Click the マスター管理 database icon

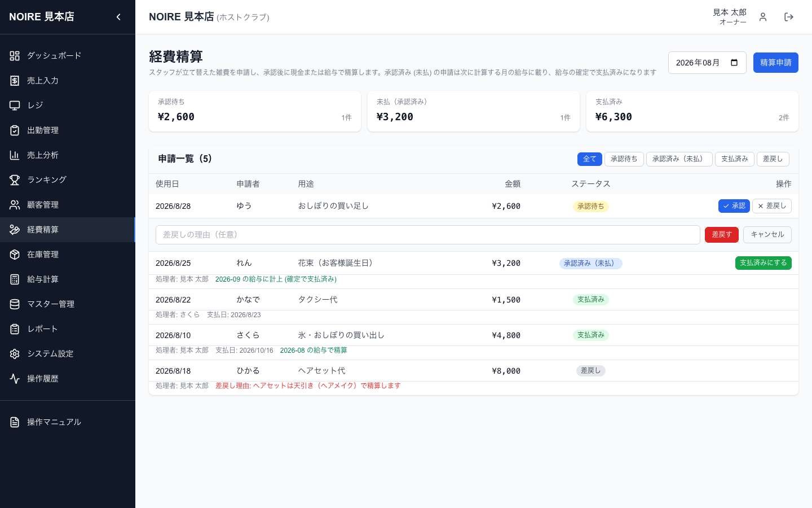pyautogui.click(x=15, y=304)
